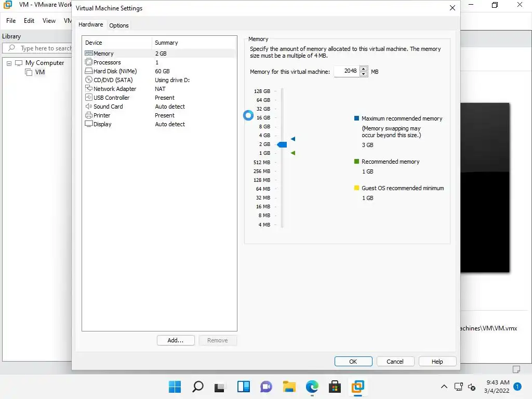Switch to the Hardware tab
Screen dimensions: 532x399
coord(90,24)
